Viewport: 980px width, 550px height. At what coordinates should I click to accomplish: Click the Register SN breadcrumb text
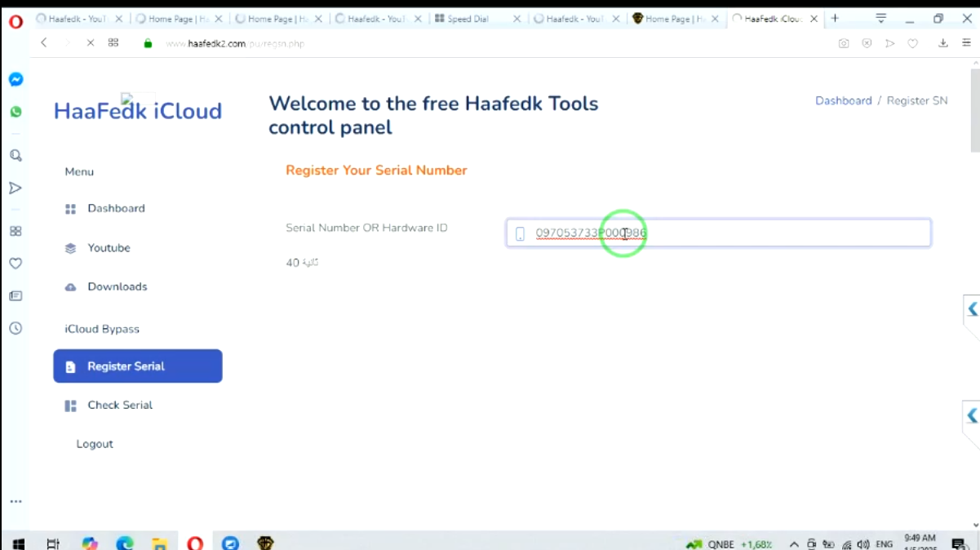[917, 101]
